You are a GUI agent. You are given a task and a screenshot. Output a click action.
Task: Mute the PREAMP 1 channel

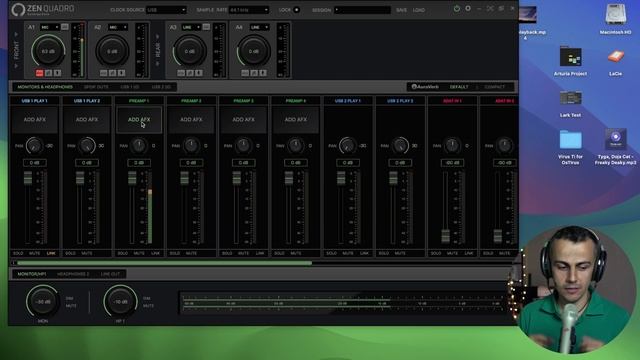139,253
